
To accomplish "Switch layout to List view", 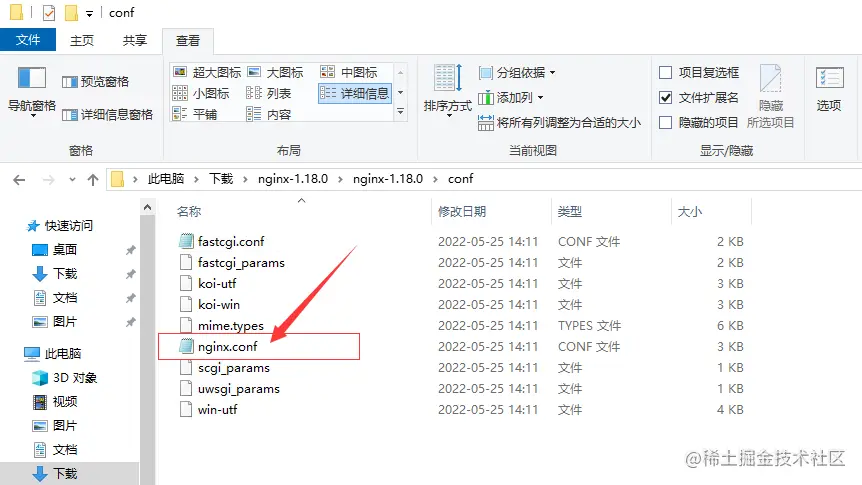I will coord(268,93).
